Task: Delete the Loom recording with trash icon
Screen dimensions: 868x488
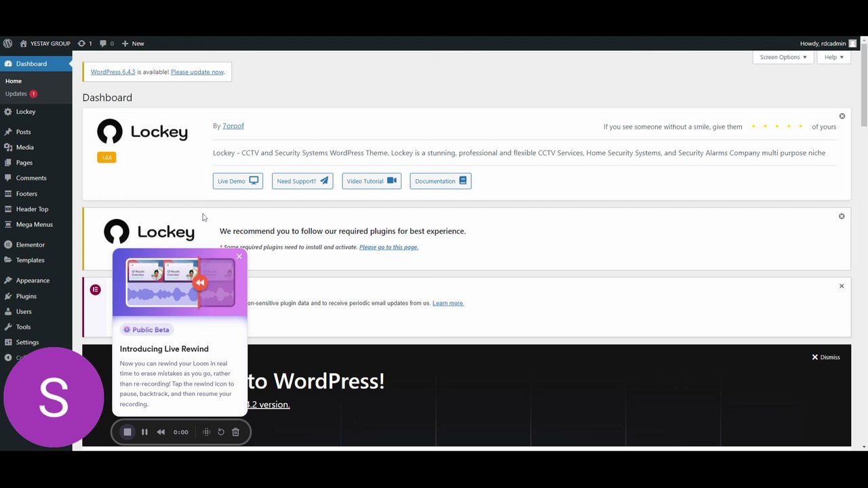Action: click(235, 432)
